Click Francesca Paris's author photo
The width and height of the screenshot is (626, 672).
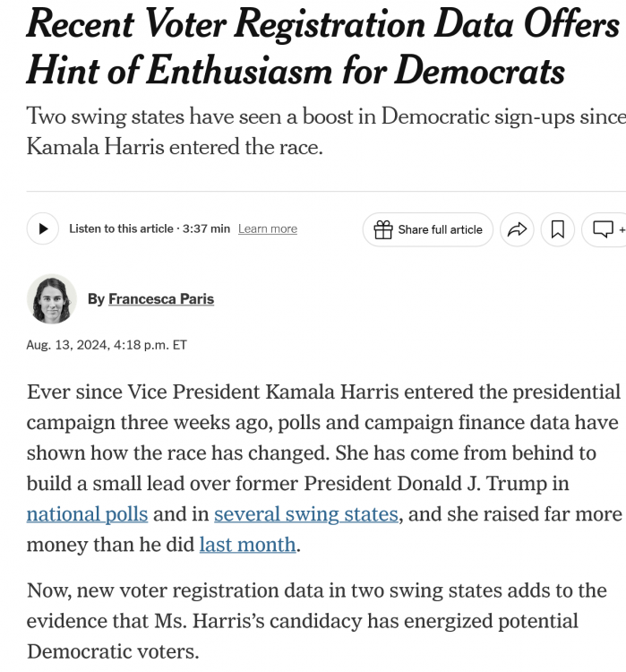[x=52, y=299]
